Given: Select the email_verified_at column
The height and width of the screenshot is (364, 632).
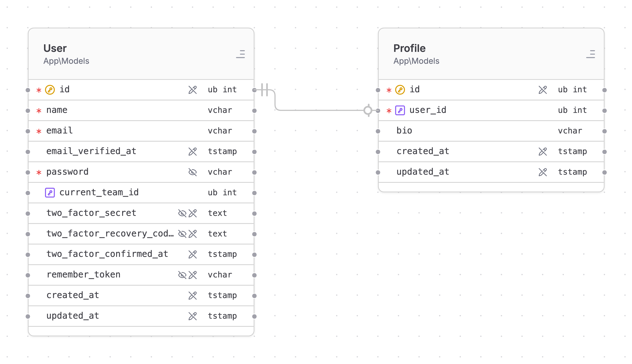Looking at the screenshot, I should coord(91,151).
